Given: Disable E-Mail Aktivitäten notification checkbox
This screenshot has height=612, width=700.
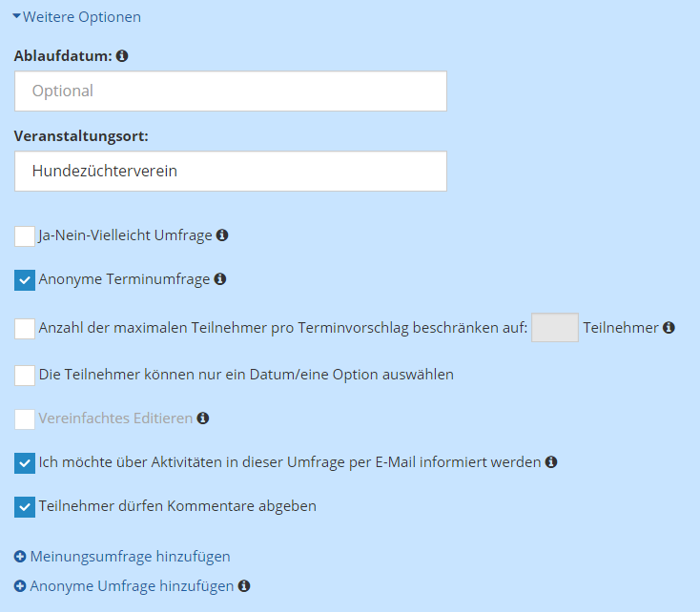Looking at the screenshot, I should point(25,463).
